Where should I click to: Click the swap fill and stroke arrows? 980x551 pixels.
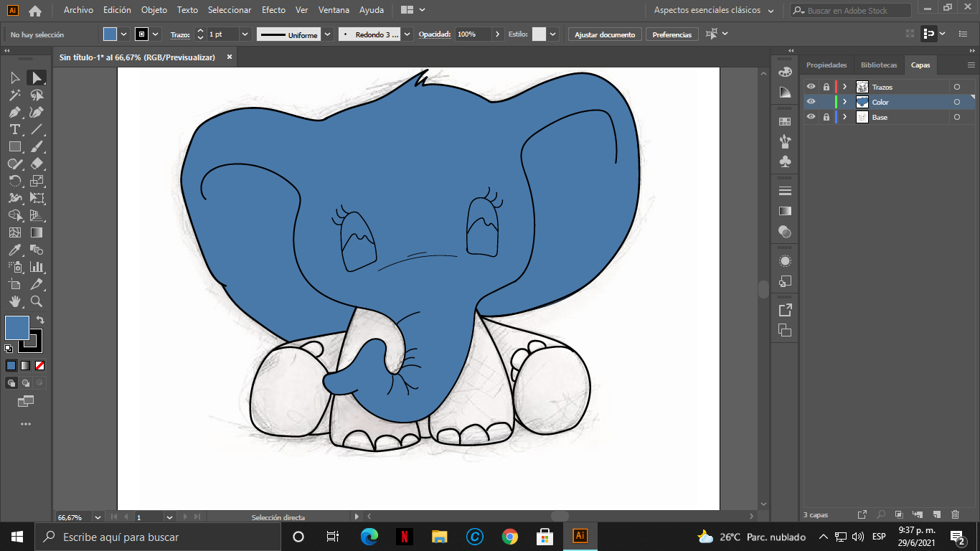40,320
